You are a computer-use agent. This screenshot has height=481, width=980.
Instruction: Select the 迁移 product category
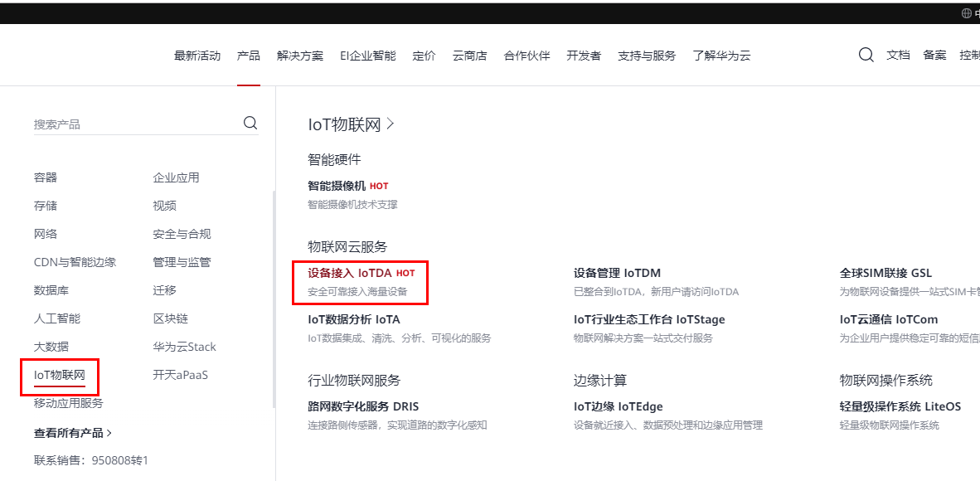point(164,290)
